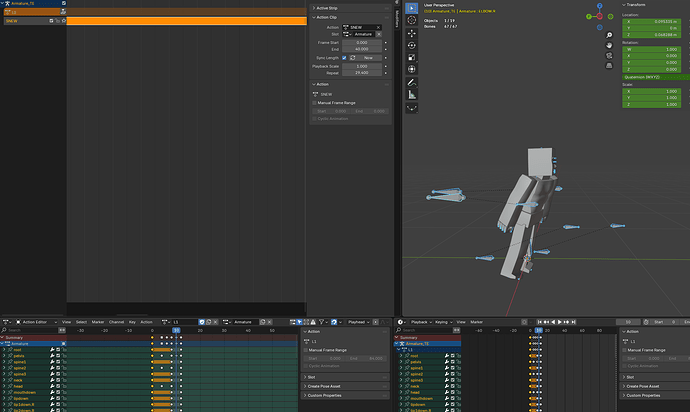The height and width of the screenshot is (412, 690).
Task: Expand Create Pose Asset in Action Editor sidebar
Action: (x=345, y=386)
